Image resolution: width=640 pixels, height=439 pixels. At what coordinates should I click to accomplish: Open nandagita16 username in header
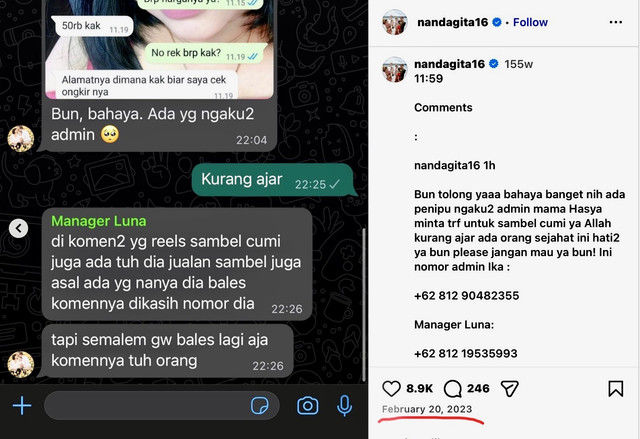point(452,22)
